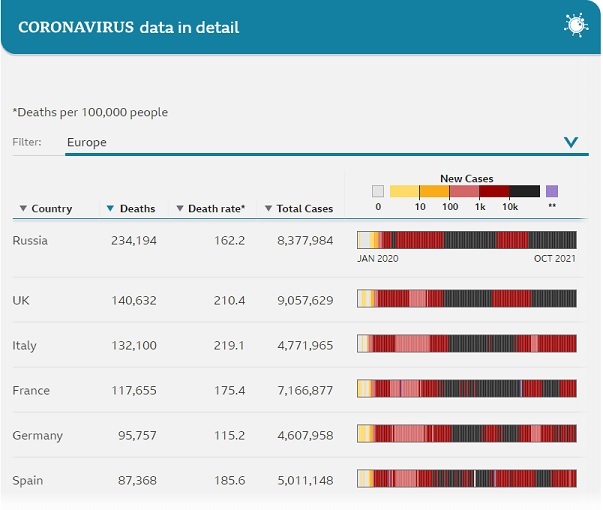Image resolution: width=603 pixels, height=510 pixels.
Task: Click Spain's new cases heatmap bar
Action: coord(466,479)
